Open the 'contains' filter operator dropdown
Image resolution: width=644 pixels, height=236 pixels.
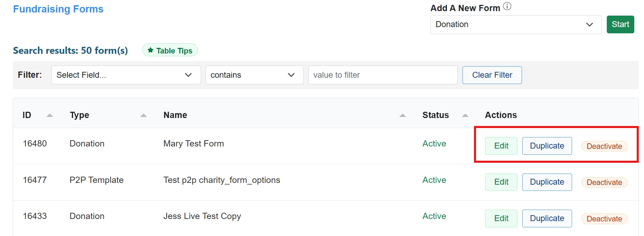[x=254, y=75]
